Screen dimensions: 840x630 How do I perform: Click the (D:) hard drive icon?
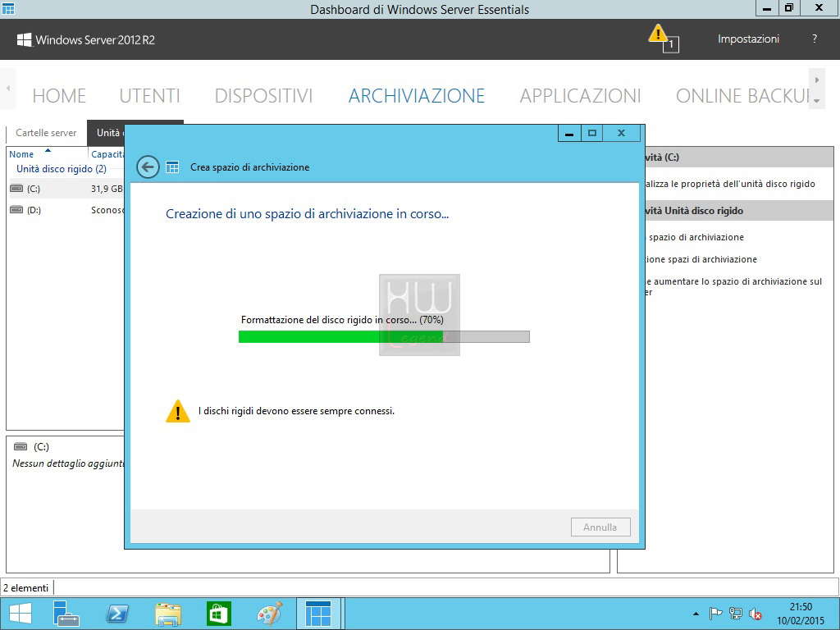tap(16, 210)
